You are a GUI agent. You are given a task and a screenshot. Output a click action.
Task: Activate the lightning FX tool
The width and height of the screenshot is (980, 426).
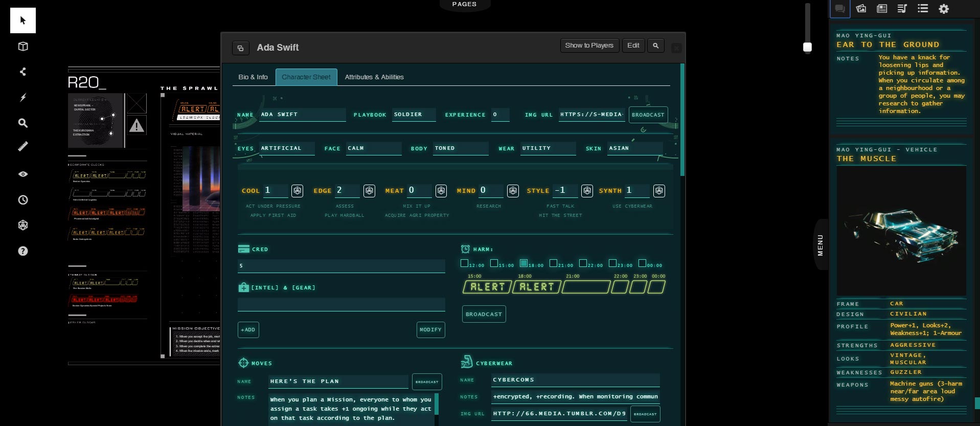click(x=22, y=97)
